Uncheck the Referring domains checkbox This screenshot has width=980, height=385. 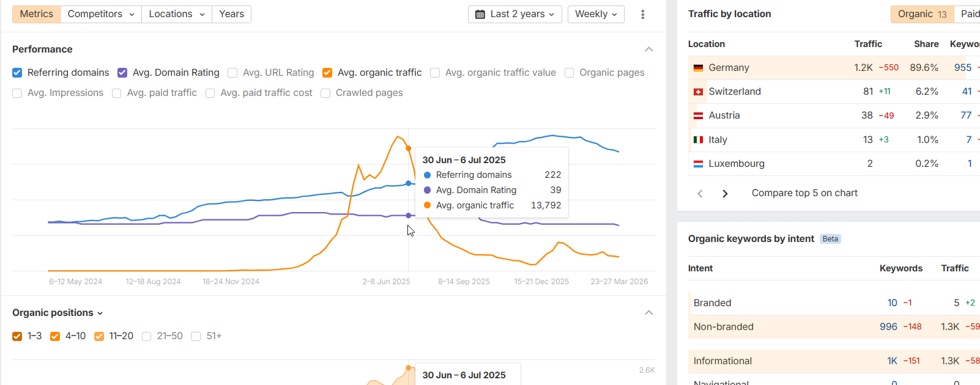tap(17, 73)
